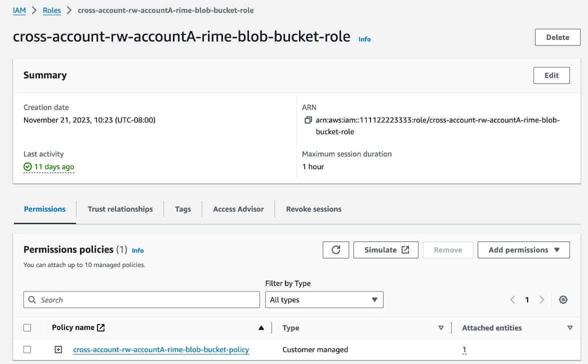
Task: Copy the role ARN with the copy icon
Action: click(308, 120)
